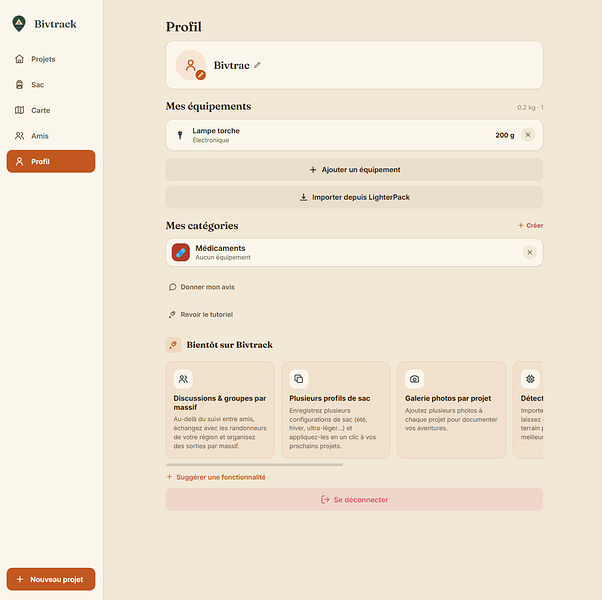Click Revoir le tutoriel

201,314
